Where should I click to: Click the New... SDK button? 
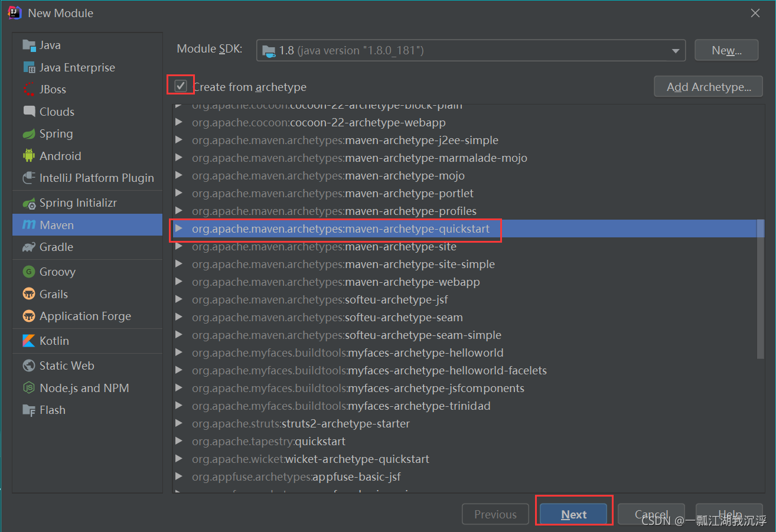click(x=726, y=51)
